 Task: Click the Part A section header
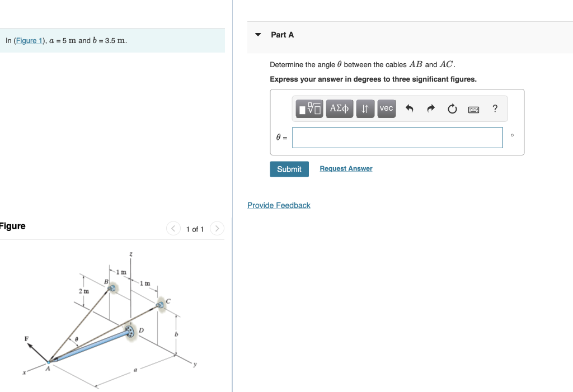coord(281,34)
